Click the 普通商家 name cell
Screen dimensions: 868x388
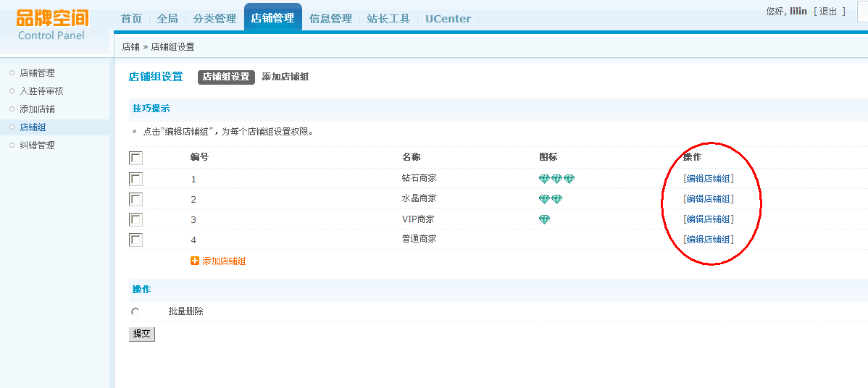point(420,240)
